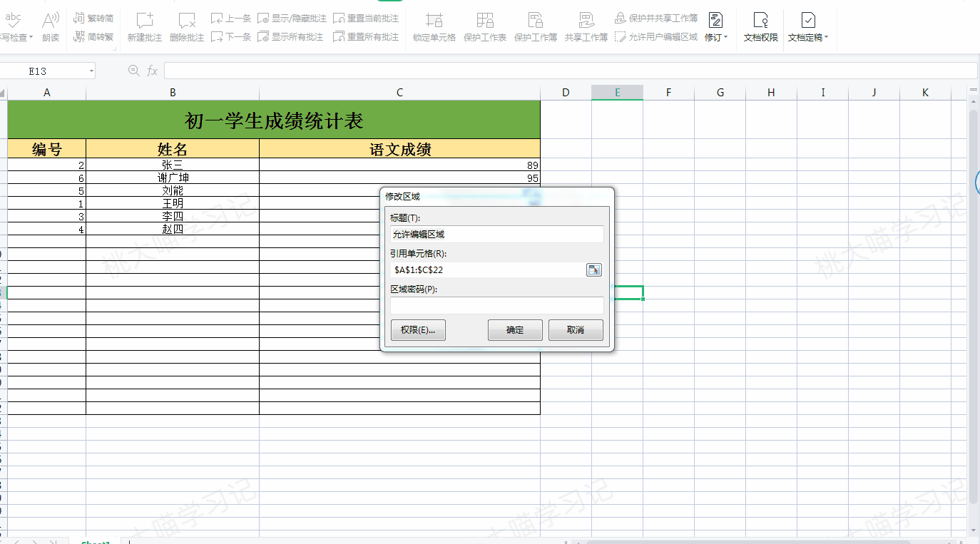The height and width of the screenshot is (544, 980).
Task: Select the header cell 编号
Action: coord(46,148)
